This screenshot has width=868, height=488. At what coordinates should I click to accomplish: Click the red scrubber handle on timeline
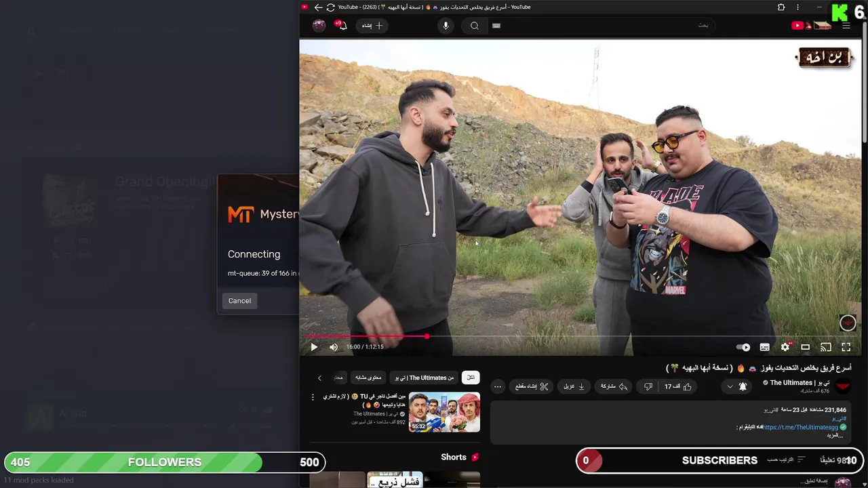click(427, 336)
